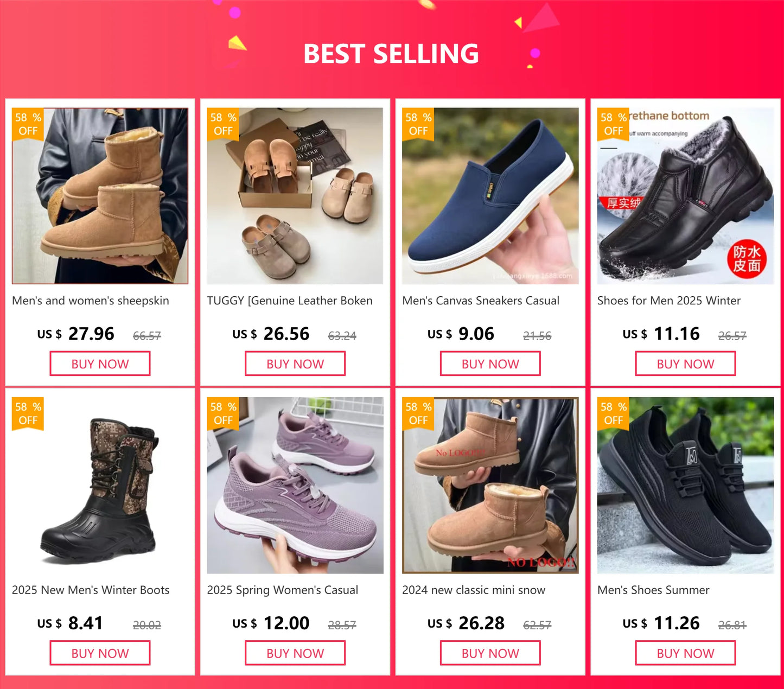This screenshot has width=784, height=689.
Task: Click BUY NOW for Shoes for Men 2025 Winter
Action: (x=685, y=363)
